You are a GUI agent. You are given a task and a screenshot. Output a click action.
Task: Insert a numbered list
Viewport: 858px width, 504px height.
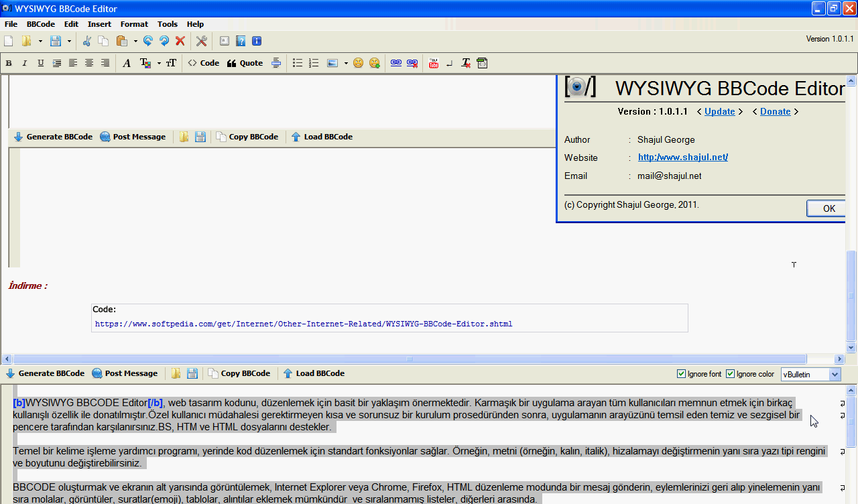pos(314,64)
